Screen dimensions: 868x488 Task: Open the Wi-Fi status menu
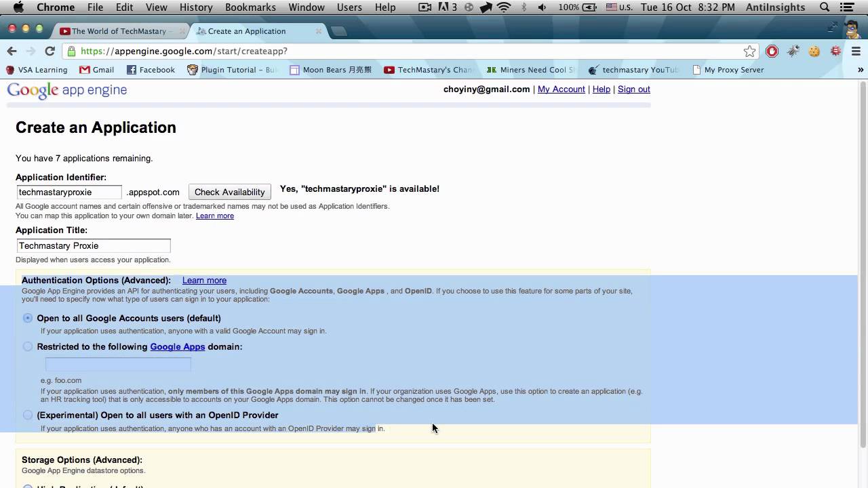(x=504, y=7)
